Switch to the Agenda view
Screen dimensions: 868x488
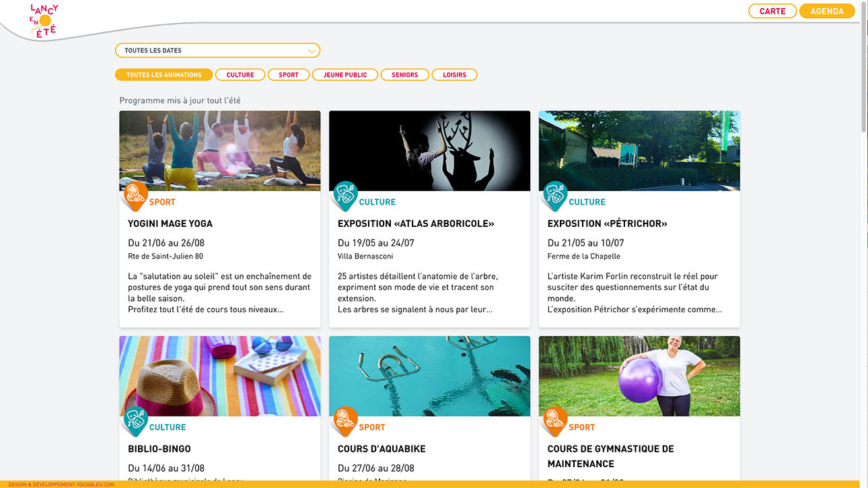(x=827, y=11)
